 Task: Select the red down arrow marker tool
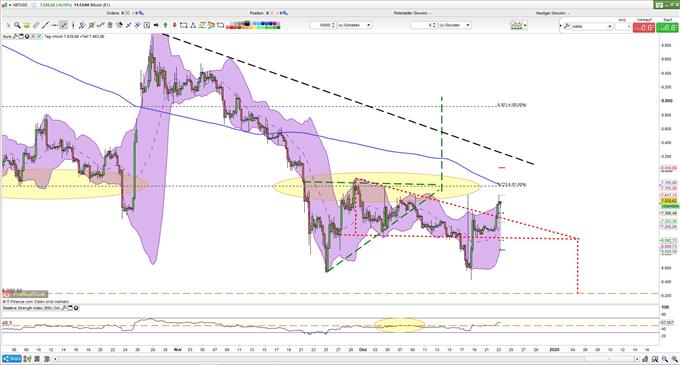tap(175, 25)
